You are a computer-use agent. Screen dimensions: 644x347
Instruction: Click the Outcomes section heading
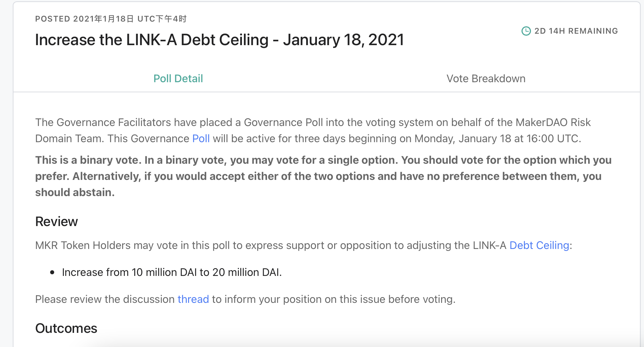pyautogui.click(x=66, y=328)
